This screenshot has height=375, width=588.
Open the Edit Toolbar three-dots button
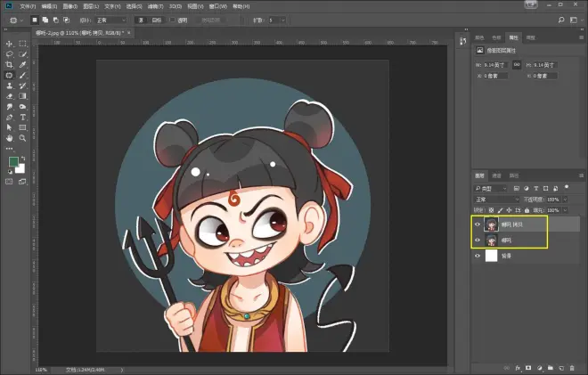click(10, 149)
